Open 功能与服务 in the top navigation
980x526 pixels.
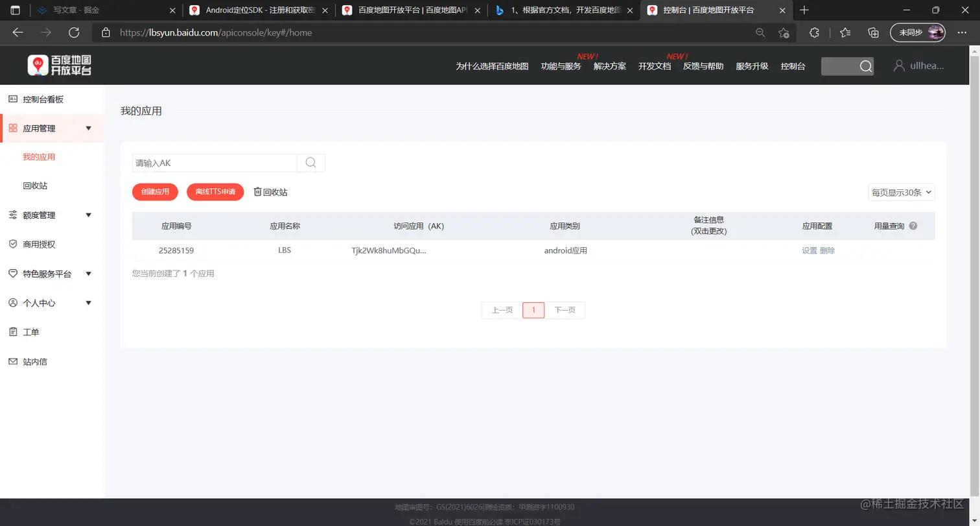pos(561,66)
